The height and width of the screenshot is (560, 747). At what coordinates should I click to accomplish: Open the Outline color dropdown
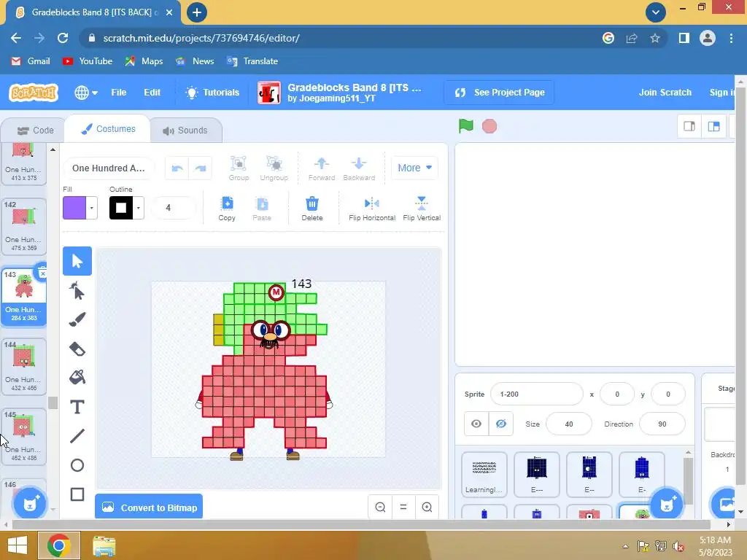point(139,208)
